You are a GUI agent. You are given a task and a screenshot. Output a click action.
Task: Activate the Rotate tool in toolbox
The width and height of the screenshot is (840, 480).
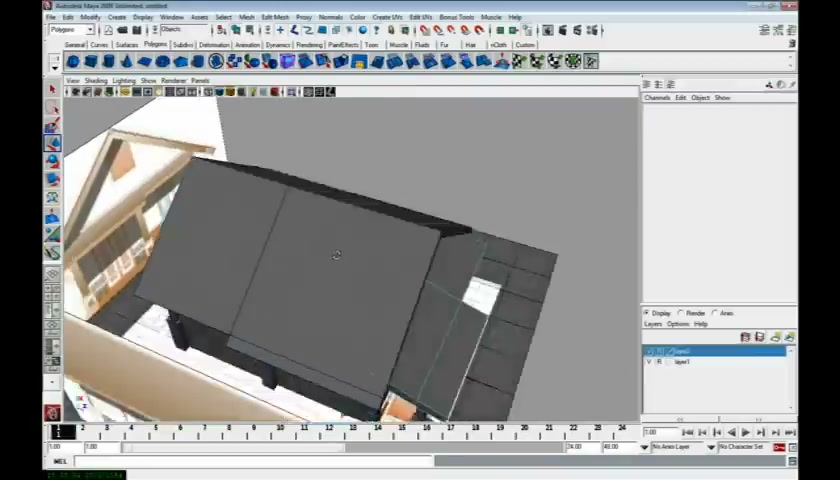(52, 161)
